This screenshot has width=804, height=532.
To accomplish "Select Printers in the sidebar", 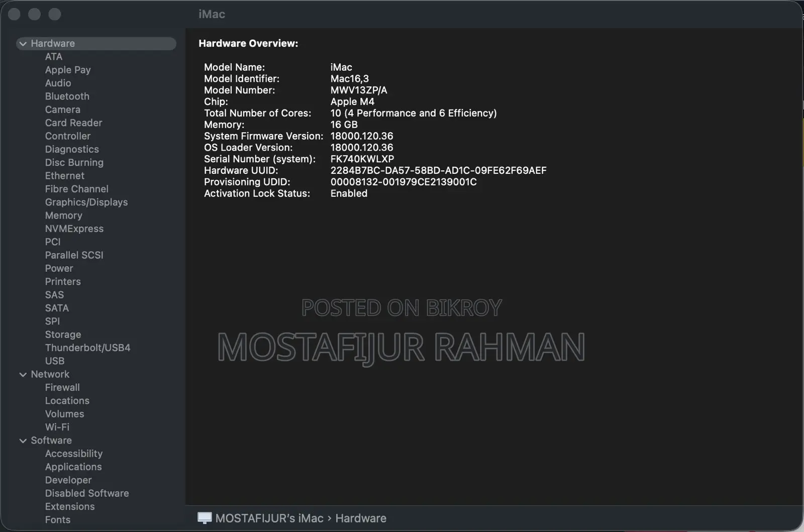I will tap(63, 281).
